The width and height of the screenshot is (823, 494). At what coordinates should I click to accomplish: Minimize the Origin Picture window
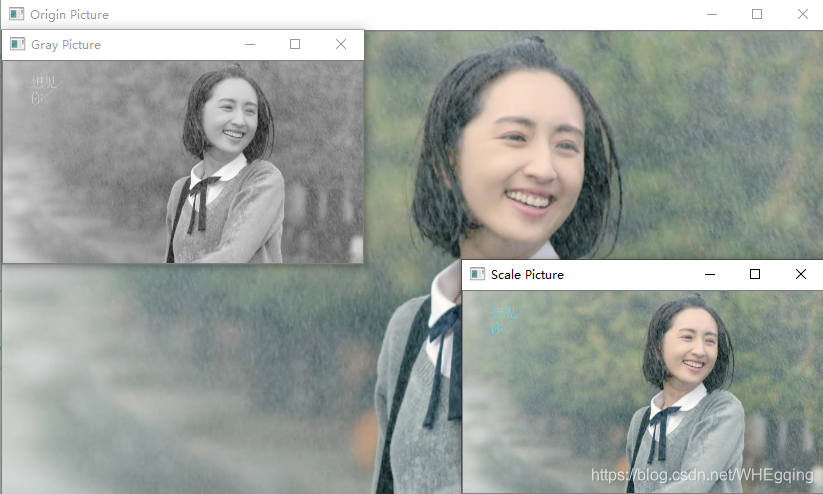tap(712, 14)
